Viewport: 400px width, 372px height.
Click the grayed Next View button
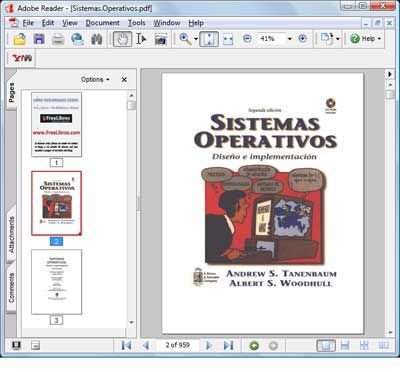coord(273,346)
